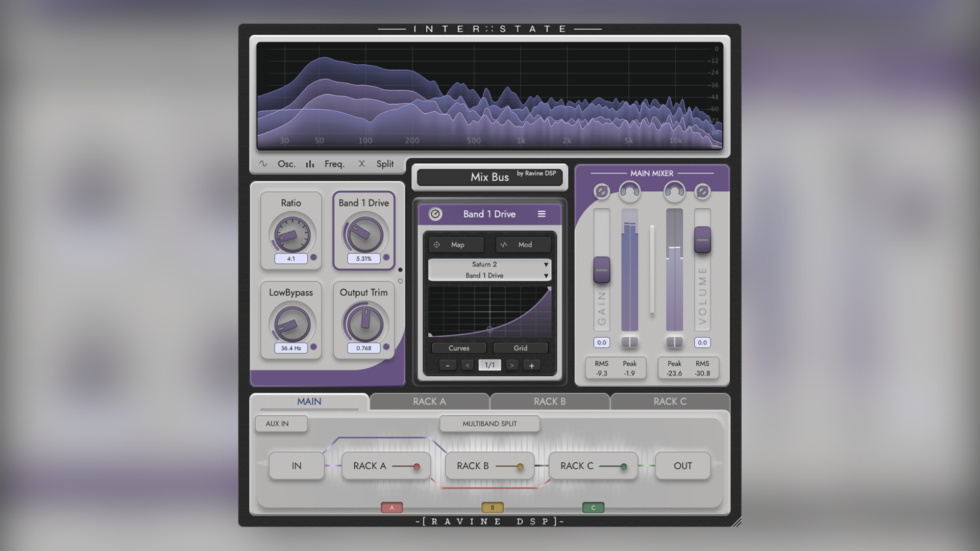980x551 pixels.
Task: Toggle the dot next to LowBypass value
Action: pyautogui.click(x=313, y=347)
